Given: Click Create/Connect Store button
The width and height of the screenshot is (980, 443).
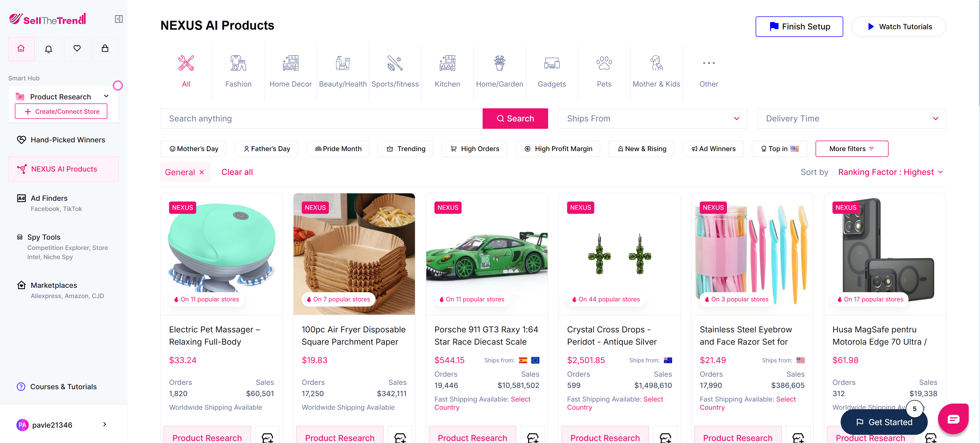Looking at the screenshot, I should (61, 111).
